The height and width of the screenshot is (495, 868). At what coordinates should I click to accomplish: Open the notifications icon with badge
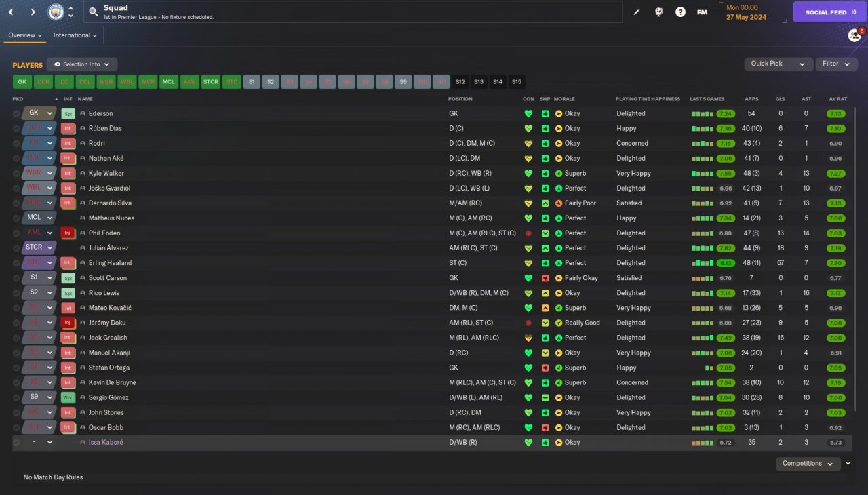[854, 35]
